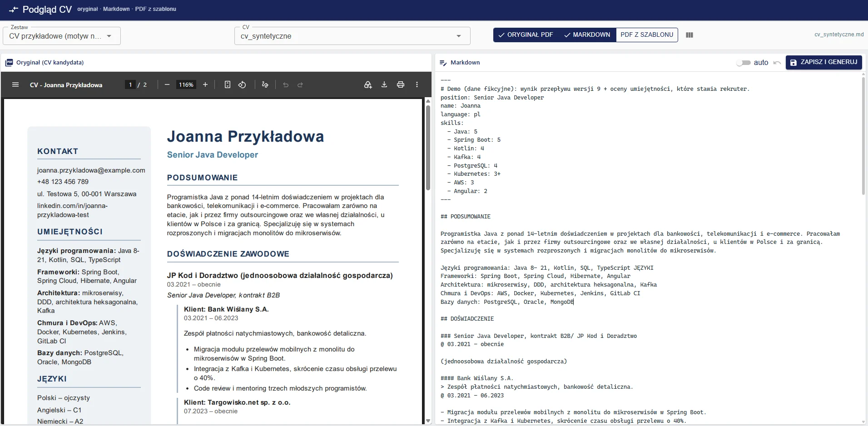Click '(jednoosobowa działalność gospodarcza)' Markdown line
This screenshot has height=426, width=868.
(504, 362)
